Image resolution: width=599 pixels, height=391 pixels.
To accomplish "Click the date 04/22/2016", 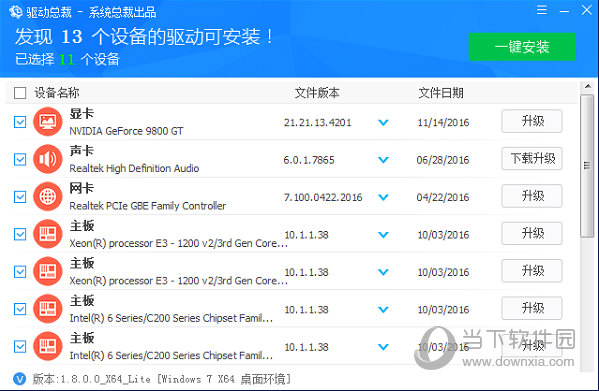I will click(443, 197).
